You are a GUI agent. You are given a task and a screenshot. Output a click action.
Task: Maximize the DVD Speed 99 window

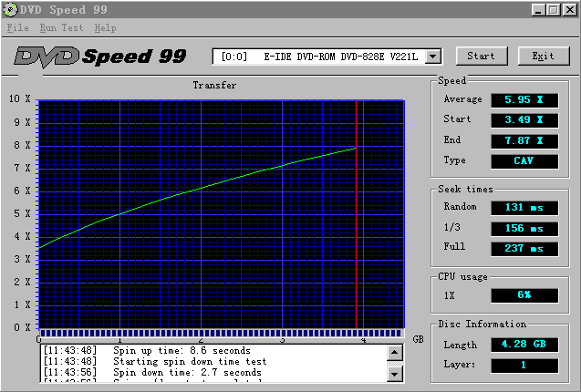tap(554, 10)
